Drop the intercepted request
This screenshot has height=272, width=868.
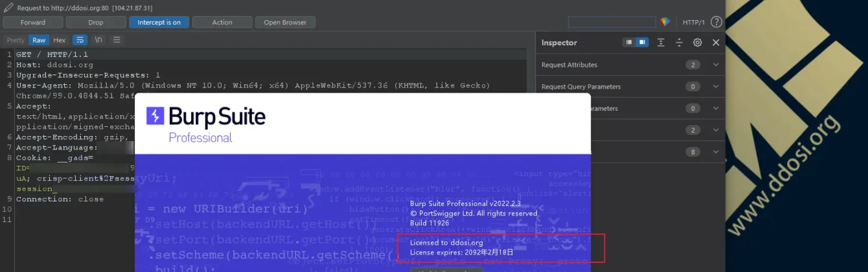click(95, 22)
